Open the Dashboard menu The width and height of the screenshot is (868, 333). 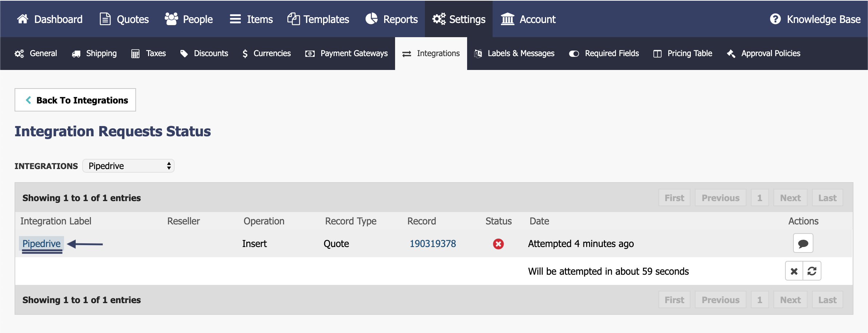(50, 19)
